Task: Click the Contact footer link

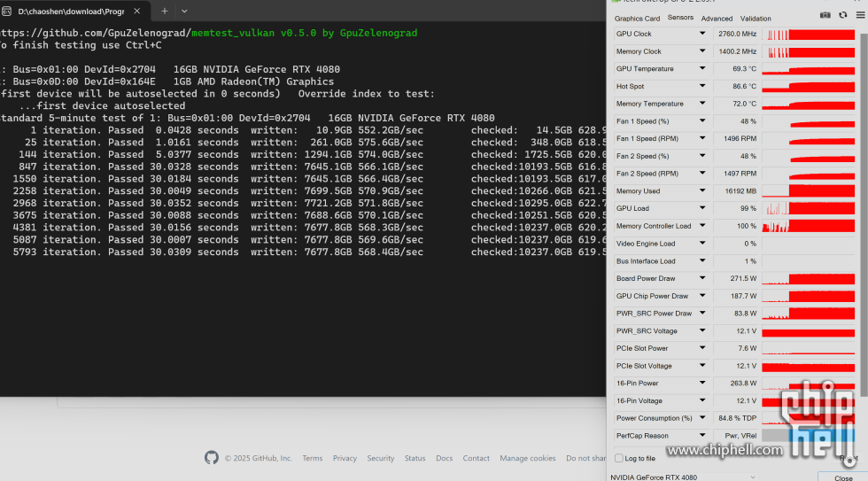Action: (477, 458)
